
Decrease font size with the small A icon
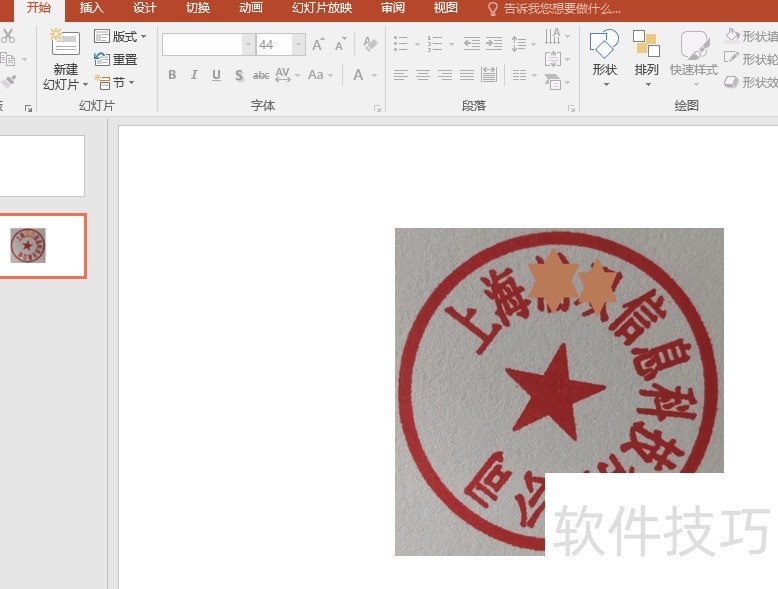pos(340,45)
